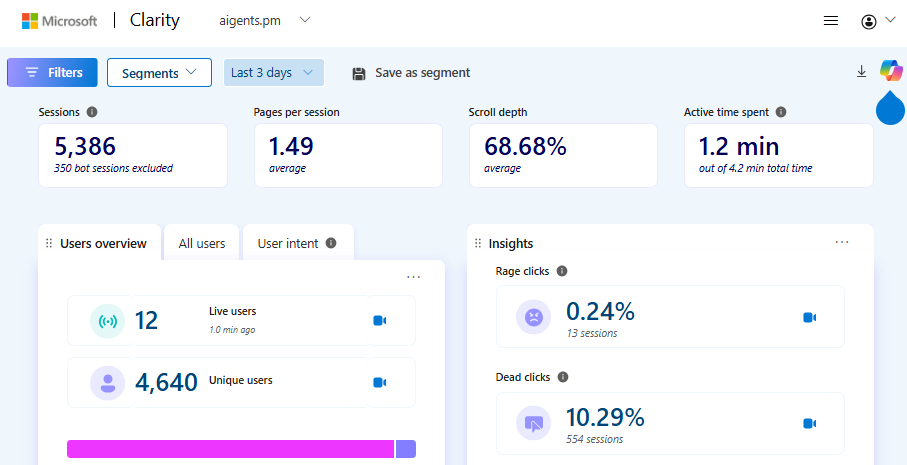Viewport: 907px width, 465px height.
Task: View recordings of Live users
Action: click(379, 320)
